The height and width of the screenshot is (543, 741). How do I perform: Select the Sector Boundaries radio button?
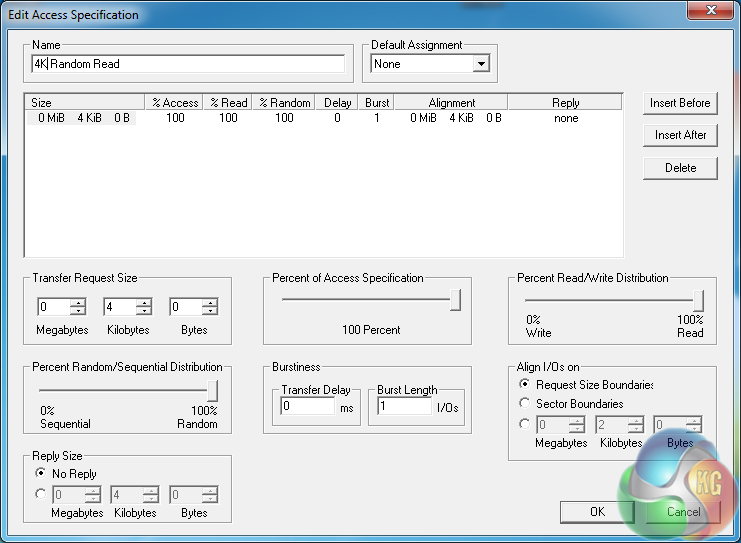point(526,404)
